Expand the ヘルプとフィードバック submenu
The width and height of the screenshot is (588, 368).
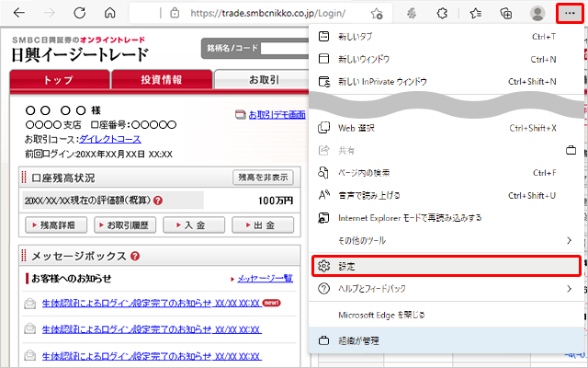click(447, 290)
